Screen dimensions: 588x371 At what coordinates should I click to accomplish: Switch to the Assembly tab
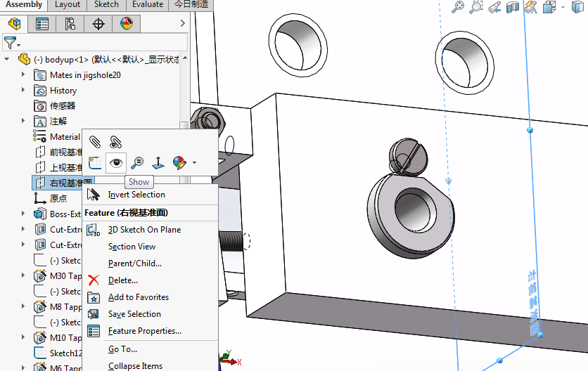click(x=23, y=5)
